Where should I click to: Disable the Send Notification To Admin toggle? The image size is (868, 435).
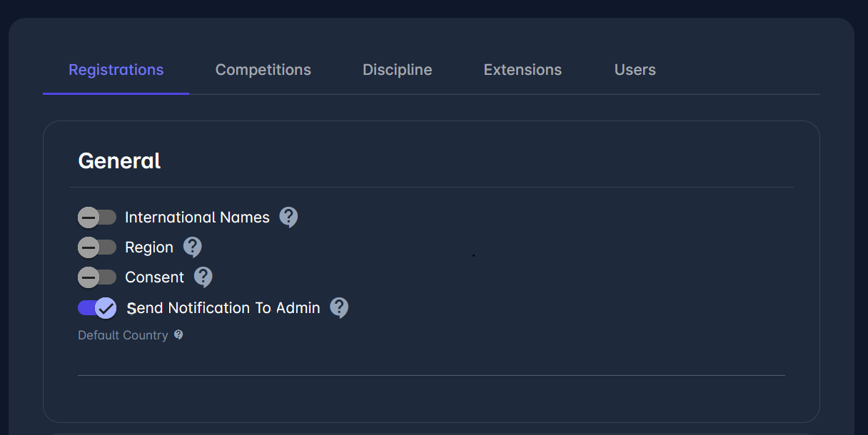click(x=97, y=308)
